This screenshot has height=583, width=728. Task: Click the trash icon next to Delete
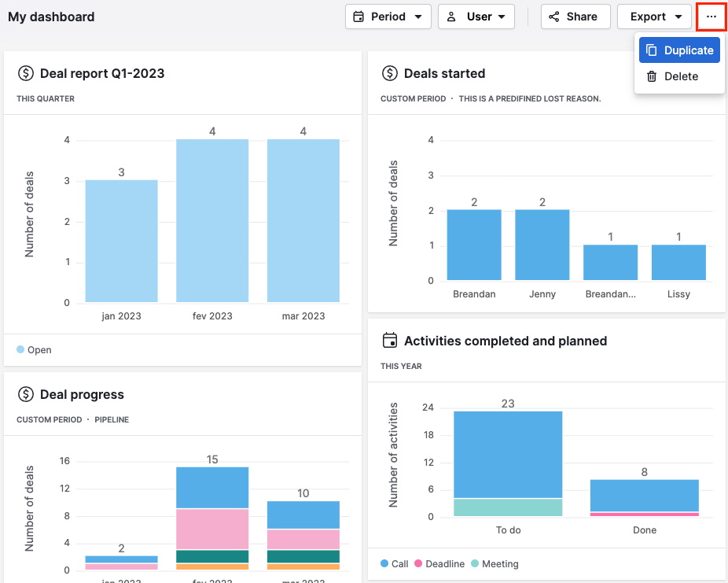point(651,76)
